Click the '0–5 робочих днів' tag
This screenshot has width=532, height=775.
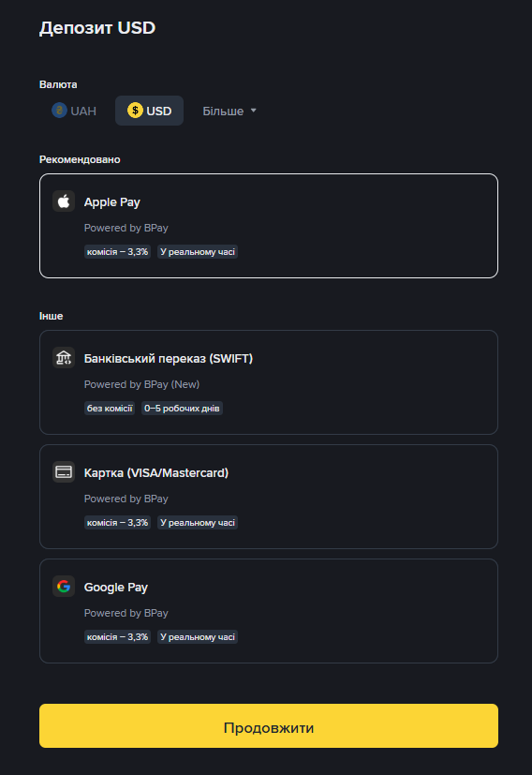(x=182, y=409)
